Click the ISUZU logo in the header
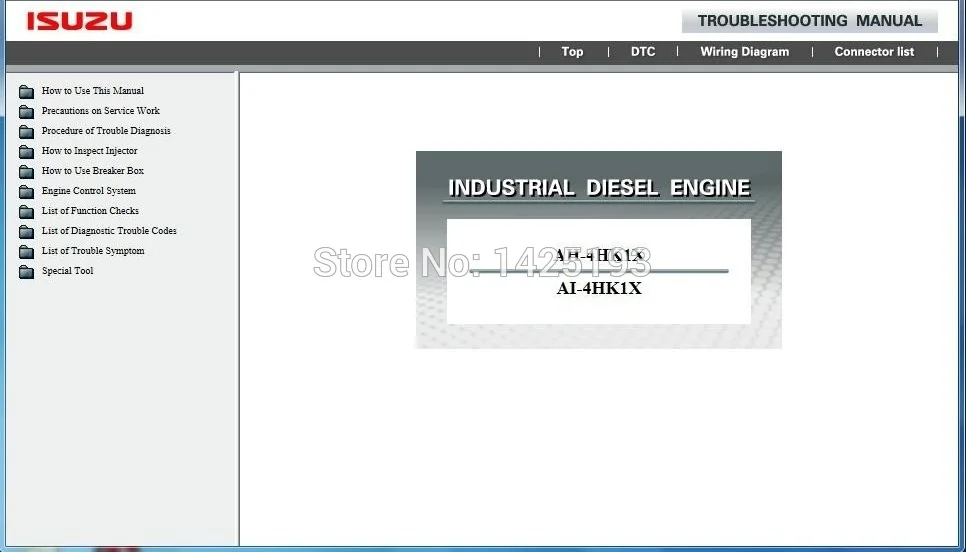Viewport: 966px width, 552px height. [79, 21]
